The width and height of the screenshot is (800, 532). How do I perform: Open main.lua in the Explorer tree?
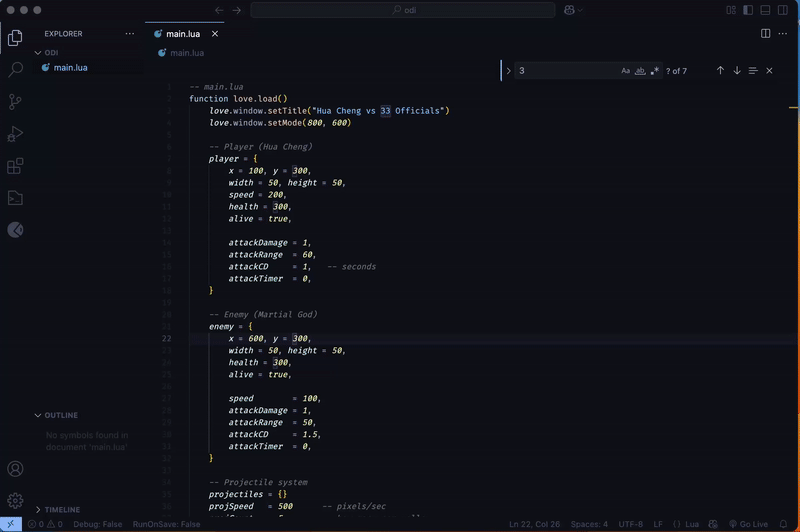[70, 68]
